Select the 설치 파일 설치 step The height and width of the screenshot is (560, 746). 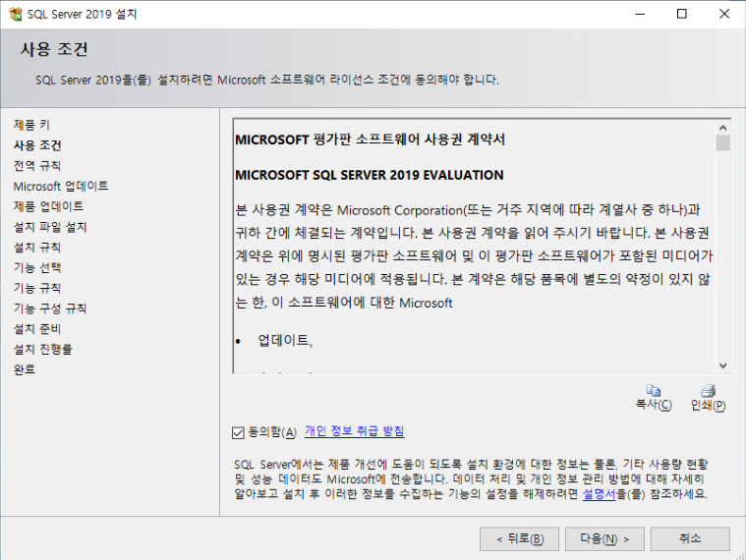click(x=50, y=227)
